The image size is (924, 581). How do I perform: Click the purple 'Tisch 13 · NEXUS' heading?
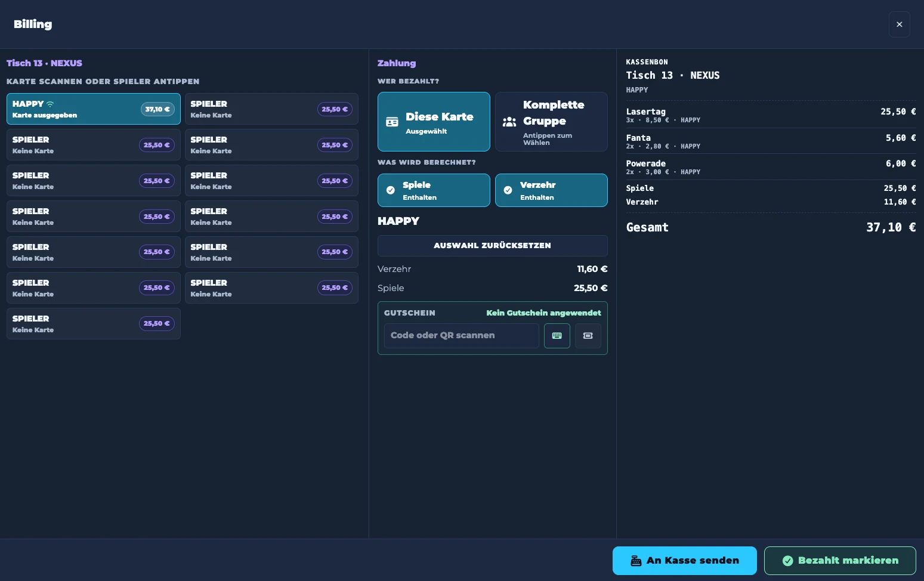point(44,63)
